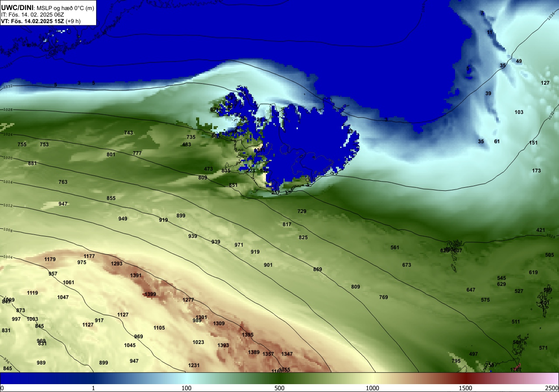Click the map value '49'
This screenshot has height=392, width=559.
[519, 61]
